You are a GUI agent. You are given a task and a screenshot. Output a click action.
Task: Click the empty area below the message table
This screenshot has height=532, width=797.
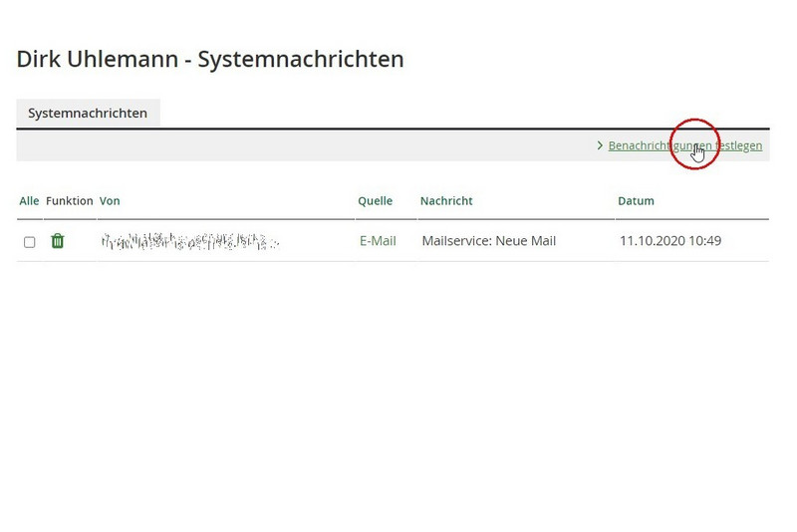click(x=398, y=399)
